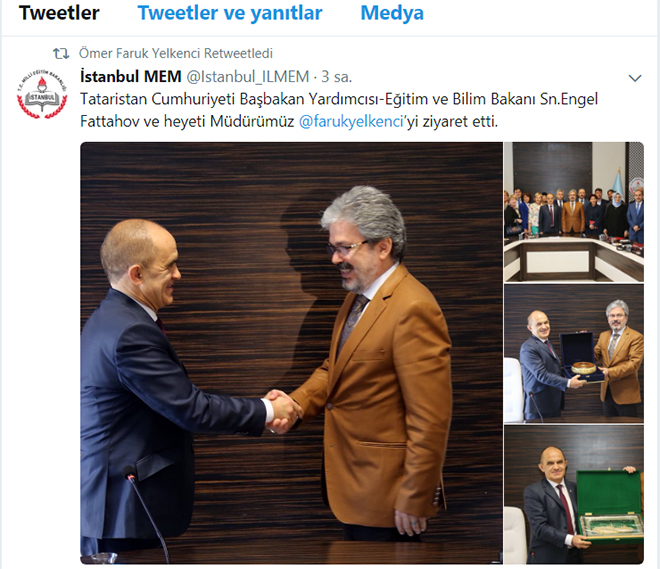Open the Tweetler tab
This screenshot has width=660, height=569.
[x=59, y=13]
